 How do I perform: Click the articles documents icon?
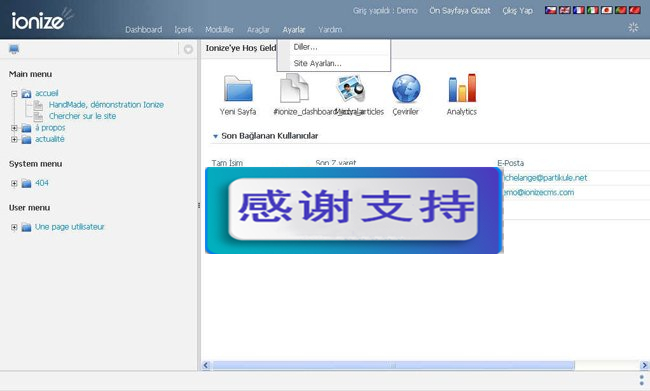click(x=294, y=88)
